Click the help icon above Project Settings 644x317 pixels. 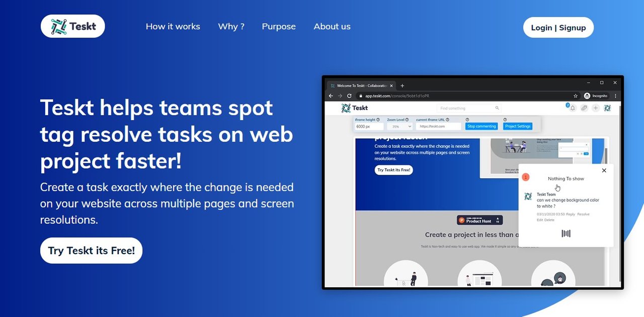tap(505, 120)
